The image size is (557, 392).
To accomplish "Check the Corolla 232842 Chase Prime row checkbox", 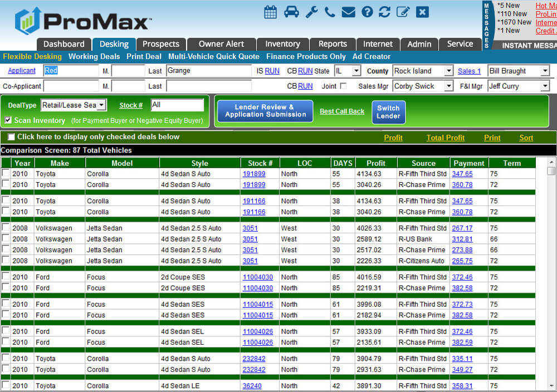I will pyautogui.click(x=6, y=369).
